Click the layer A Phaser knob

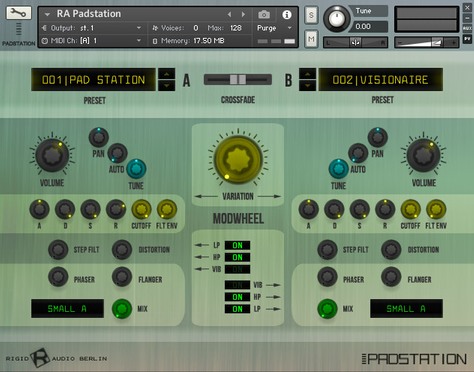pos(58,276)
